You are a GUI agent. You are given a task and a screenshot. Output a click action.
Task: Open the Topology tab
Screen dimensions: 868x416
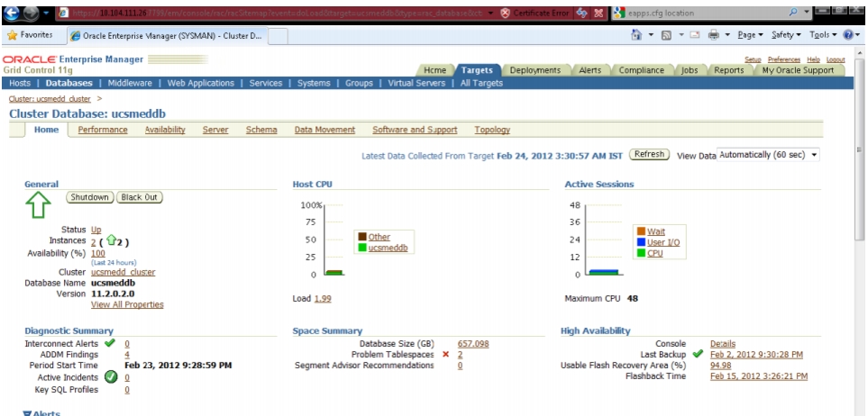(x=492, y=130)
